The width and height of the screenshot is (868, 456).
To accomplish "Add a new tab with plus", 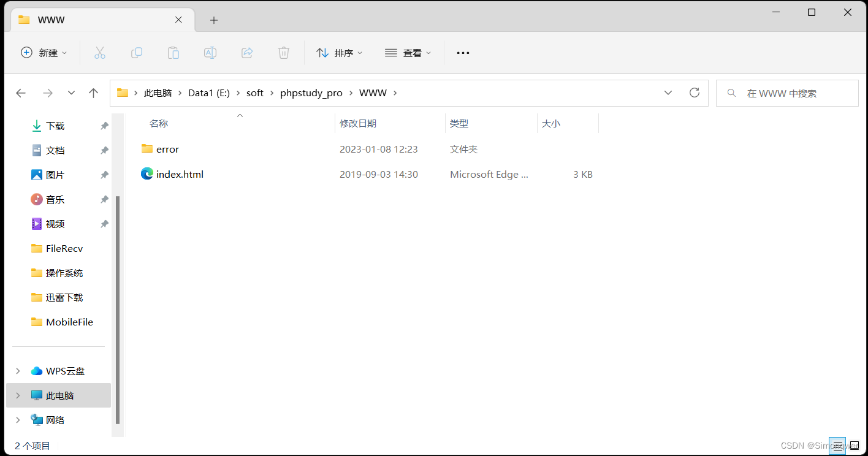I will coord(213,20).
